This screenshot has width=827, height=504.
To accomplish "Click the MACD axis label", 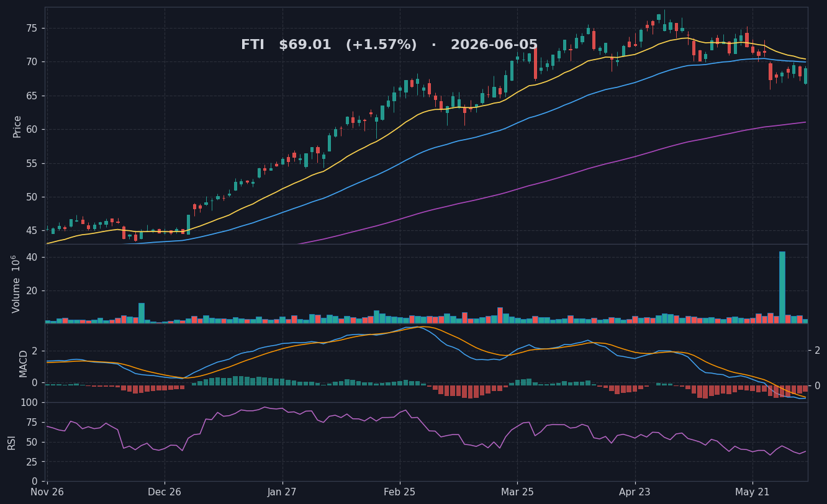I will (x=24, y=364).
